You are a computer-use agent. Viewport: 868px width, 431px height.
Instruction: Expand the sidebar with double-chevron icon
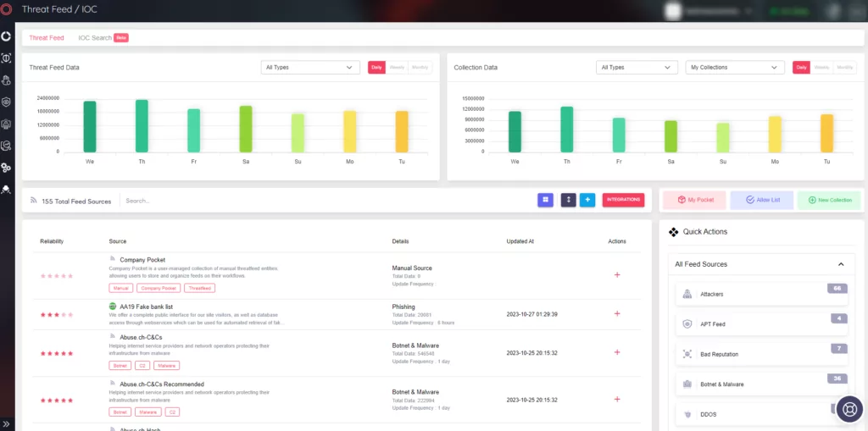pos(7,424)
